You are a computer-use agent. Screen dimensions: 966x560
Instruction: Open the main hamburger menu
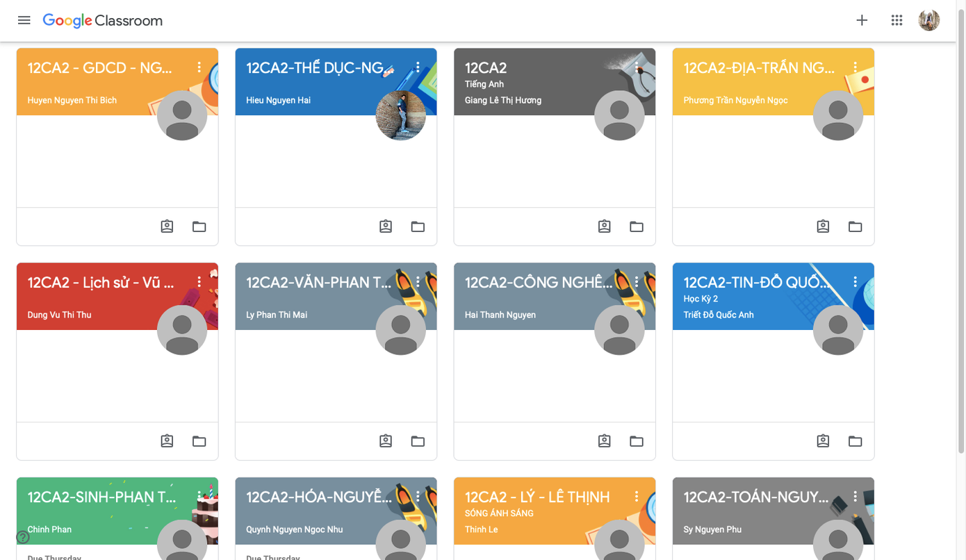(24, 20)
